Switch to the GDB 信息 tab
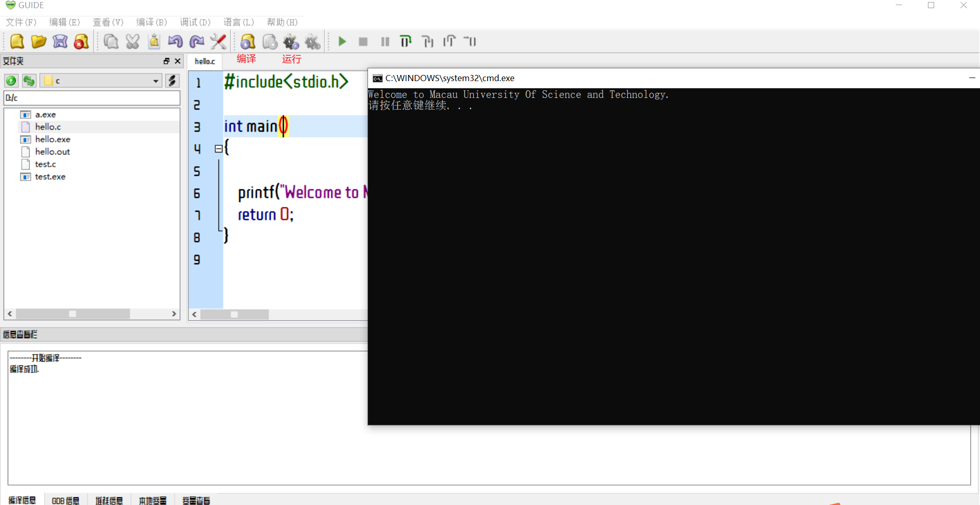The height and width of the screenshot is (505, 980). tap(66, 500)
